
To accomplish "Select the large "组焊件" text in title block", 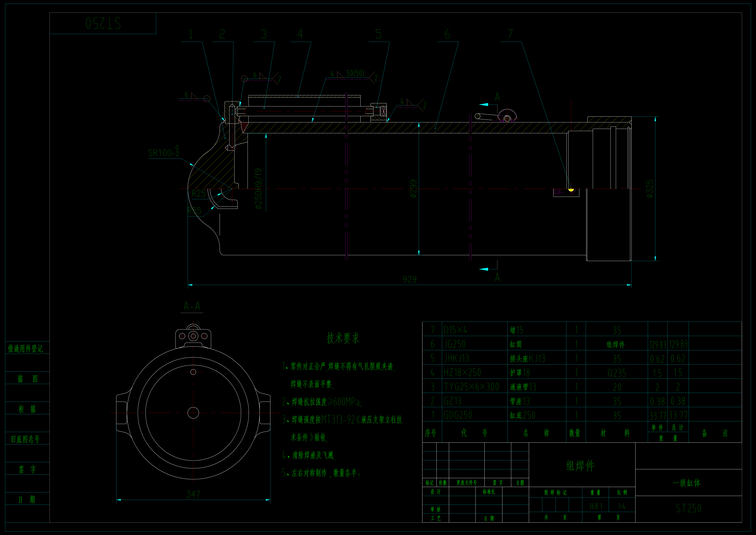I will coord(580,466).
